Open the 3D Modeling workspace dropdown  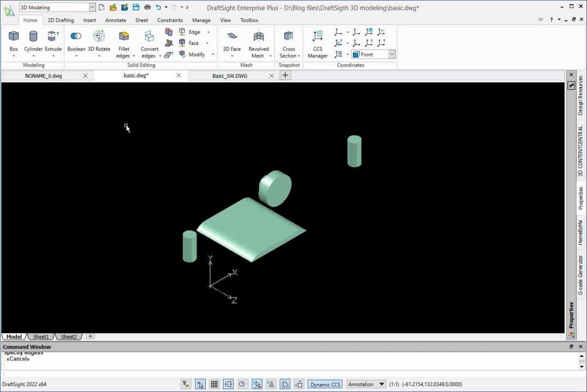click(92, 7)
